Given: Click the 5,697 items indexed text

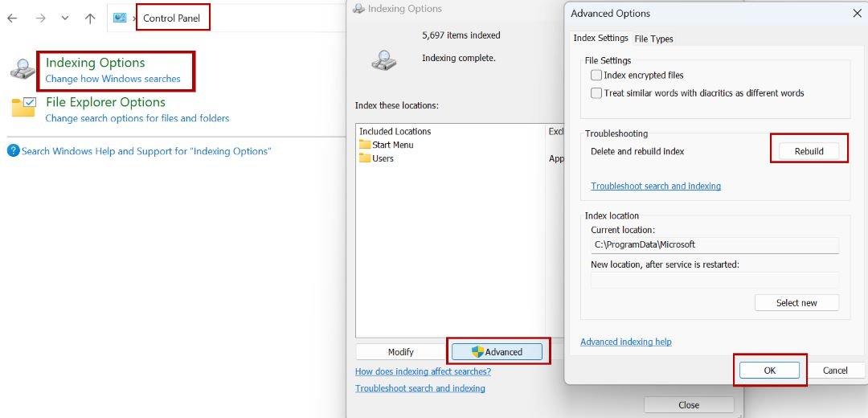Looking at the screenshot, I should [x=461, y=35].
